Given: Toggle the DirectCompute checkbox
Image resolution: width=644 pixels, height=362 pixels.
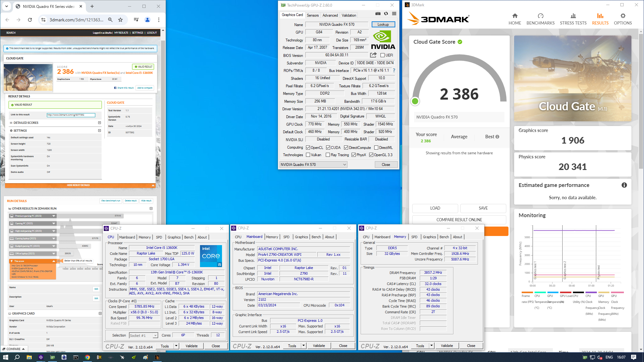Looking at the screenshot, I should (346, 148).
